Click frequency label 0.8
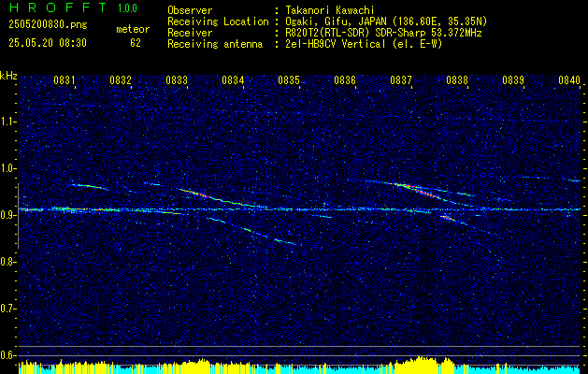This screenshot has width=588, height=374. (x=8, y=262)
